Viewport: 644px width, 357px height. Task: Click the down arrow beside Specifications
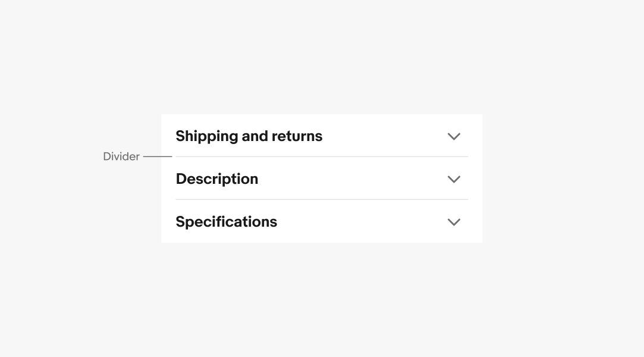tap(454, 223)
